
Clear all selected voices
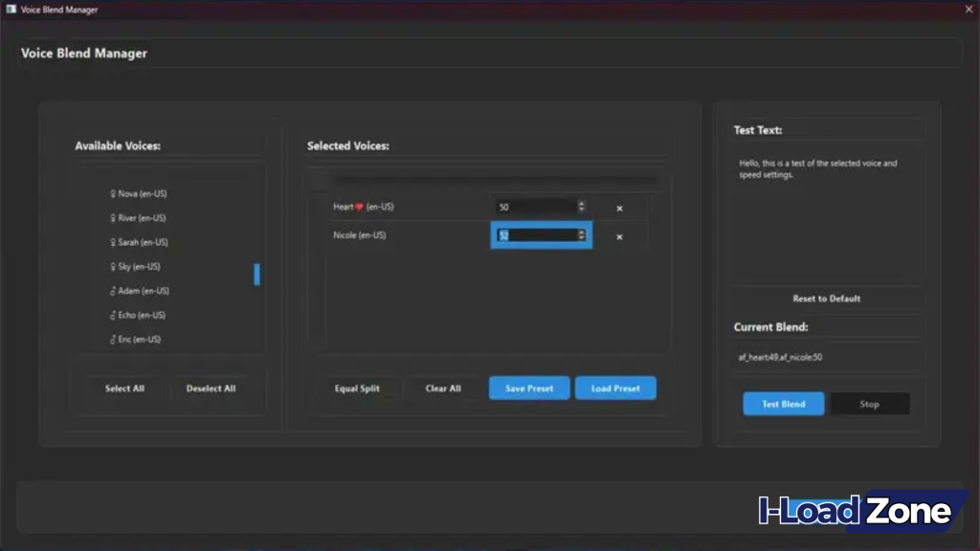click(x=443, y=388)
